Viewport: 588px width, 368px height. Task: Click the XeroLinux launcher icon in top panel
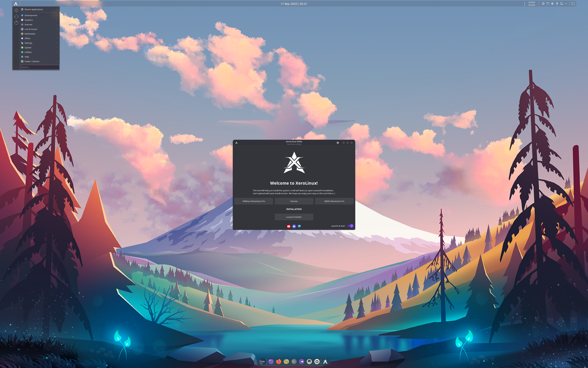coord(16,4)
